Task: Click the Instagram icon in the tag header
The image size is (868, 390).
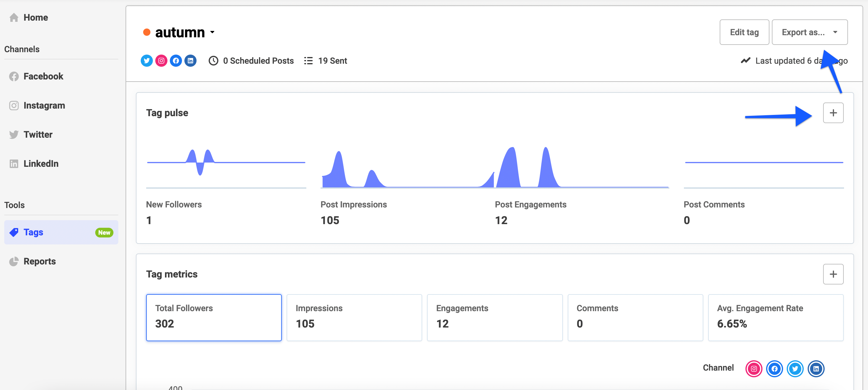Action: tap(161, 61)
